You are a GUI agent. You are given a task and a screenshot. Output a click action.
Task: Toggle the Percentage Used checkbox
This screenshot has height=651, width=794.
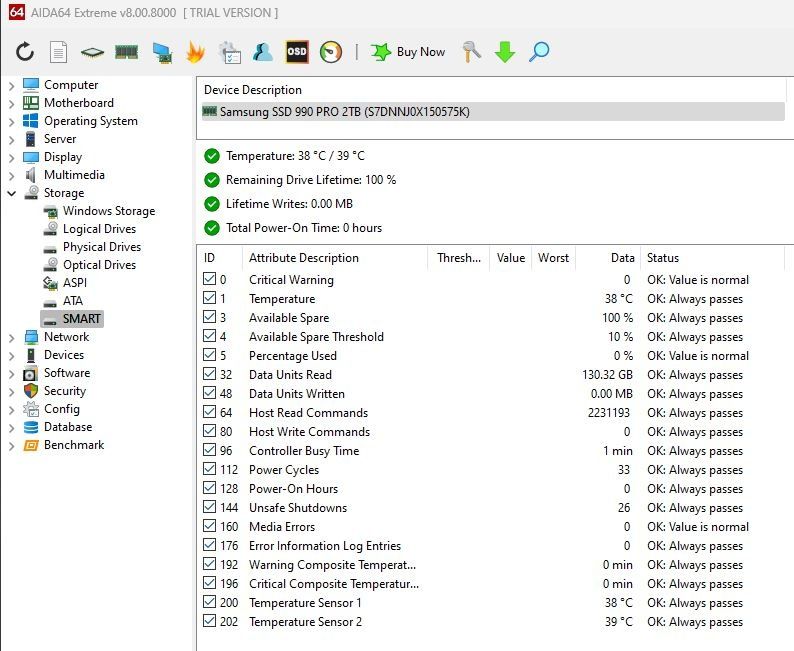pyautogui.click(x=209, y=354)
